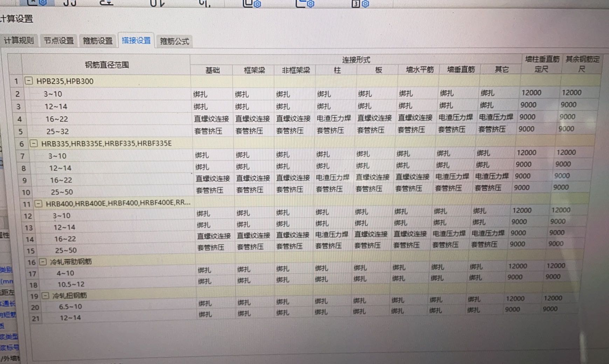This screenshot has width=609, height=364.
Task: Edit row 7 其余钢筋定尺 value 12000
Action: 566,152
